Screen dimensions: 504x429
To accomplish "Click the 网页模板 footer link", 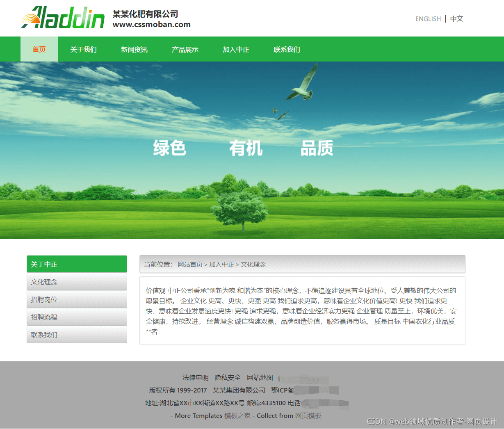I will click(308, 415).
